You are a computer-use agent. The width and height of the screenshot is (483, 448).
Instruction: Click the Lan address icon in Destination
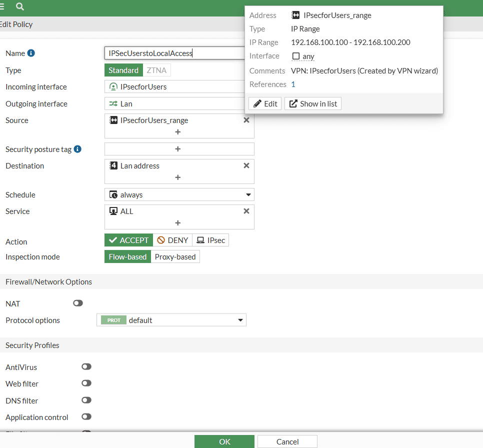[x=113, y=166]
